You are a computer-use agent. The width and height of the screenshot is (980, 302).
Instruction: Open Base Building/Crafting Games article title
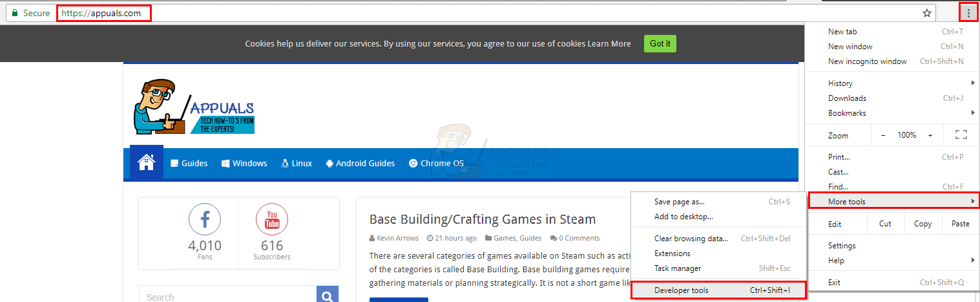(483, 219)
